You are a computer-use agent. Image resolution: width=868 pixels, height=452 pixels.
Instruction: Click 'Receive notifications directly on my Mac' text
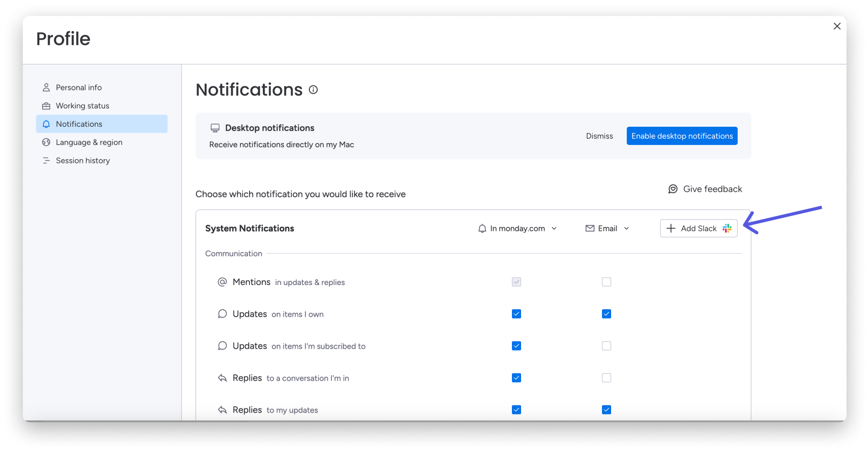coord(282,145)
